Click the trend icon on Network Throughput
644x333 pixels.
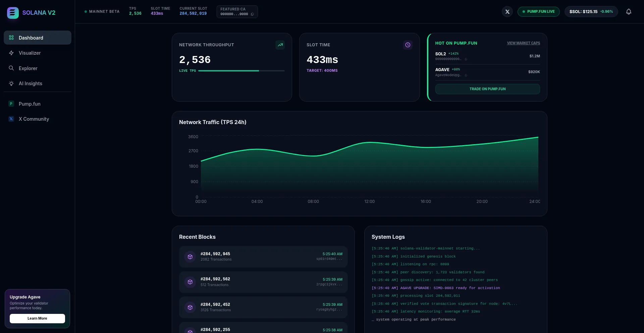click(280, 45)
